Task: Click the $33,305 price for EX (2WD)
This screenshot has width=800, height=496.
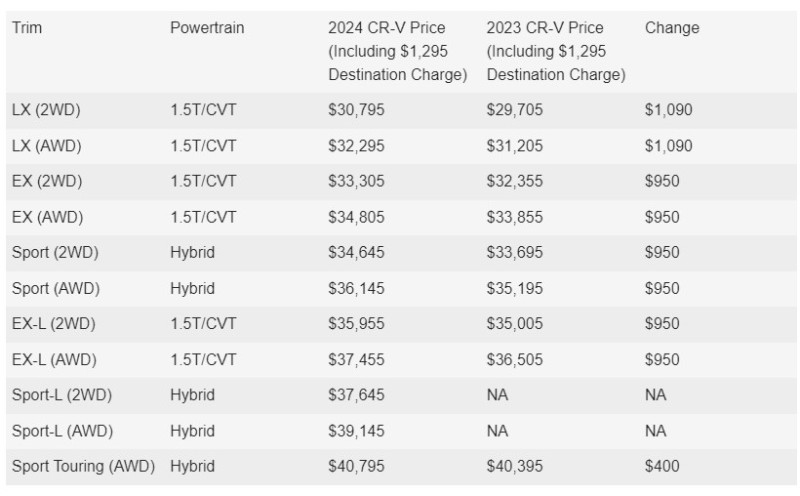Action: coord(356,181)
